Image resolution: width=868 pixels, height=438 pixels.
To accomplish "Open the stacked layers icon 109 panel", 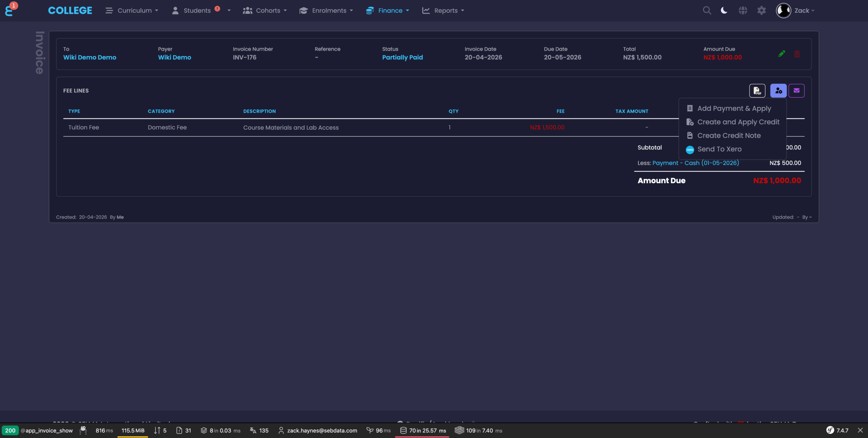I will click(478, 431).
